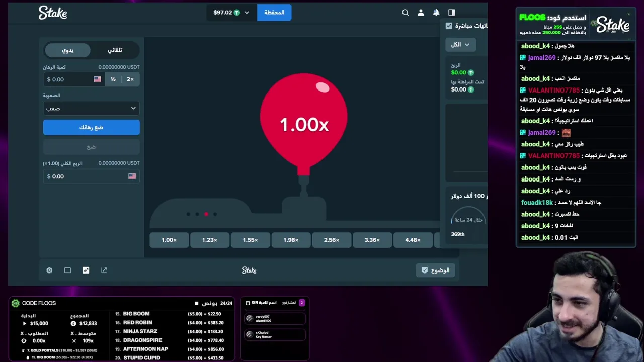Viewport: 644px width, 362px height.
Task: Double the bet with 2× button
Action: pyautogui.click(x=130, y=79)
